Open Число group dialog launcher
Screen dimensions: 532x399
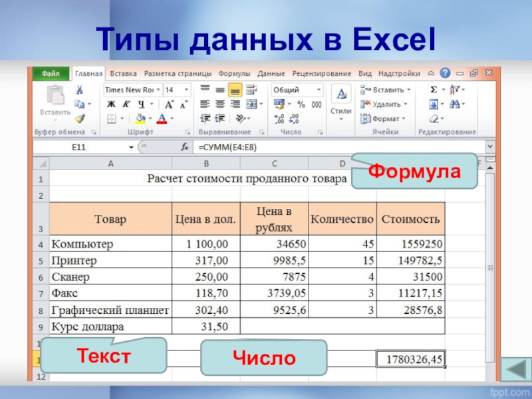(x=320, y=132)
